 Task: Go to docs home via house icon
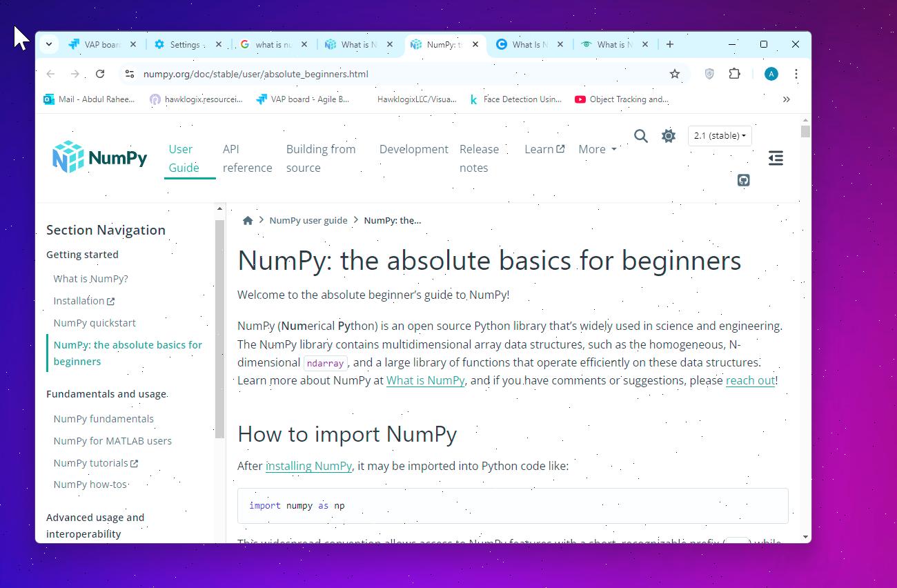(x=248, y=220)
